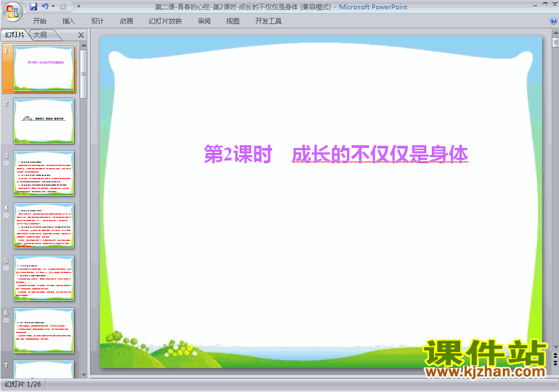Save the presentation with the floppy icon
559x392 pixels.
(33, 7)
